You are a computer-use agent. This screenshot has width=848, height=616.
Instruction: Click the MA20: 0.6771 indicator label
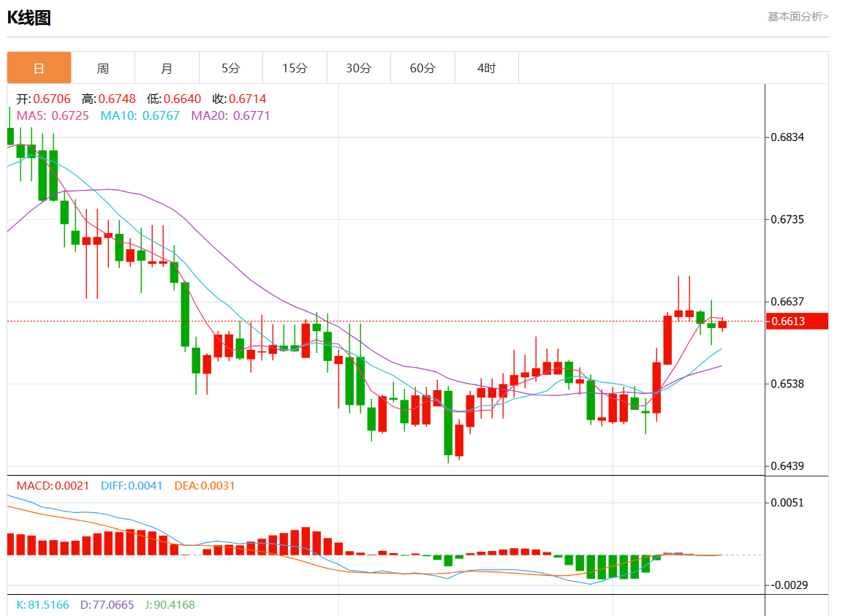point(230,115)
